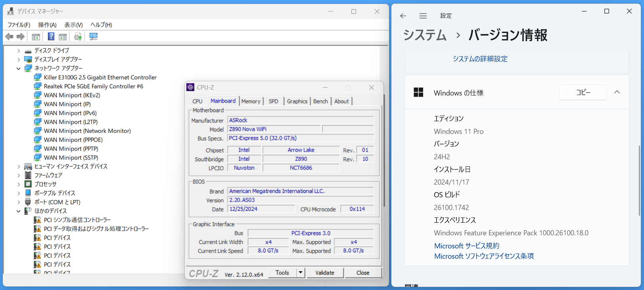This screenshot has height=290, width=644.
Task: Expand the ポート (COM と LPT) tree node
Action: pos(18,202)
